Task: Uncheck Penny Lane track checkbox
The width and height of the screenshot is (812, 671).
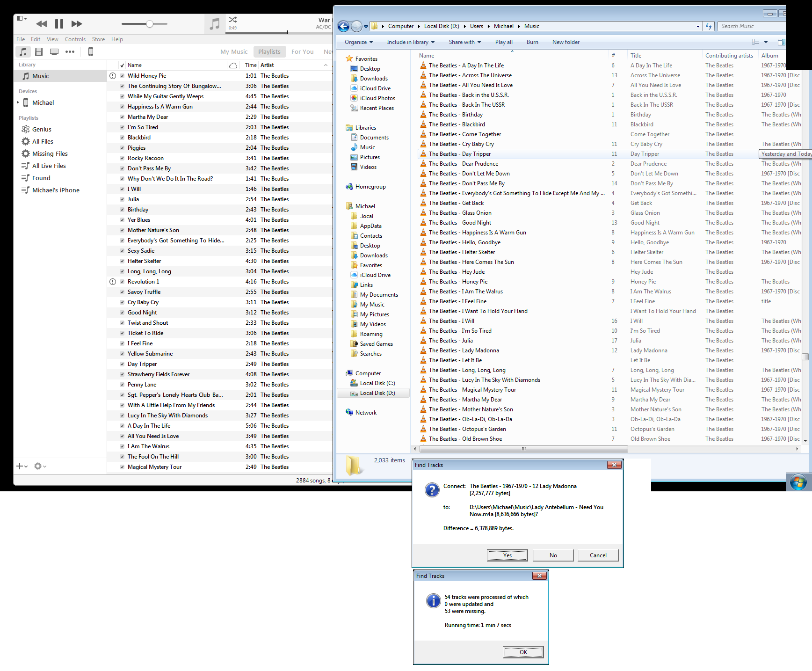Action: click(122, 385)
